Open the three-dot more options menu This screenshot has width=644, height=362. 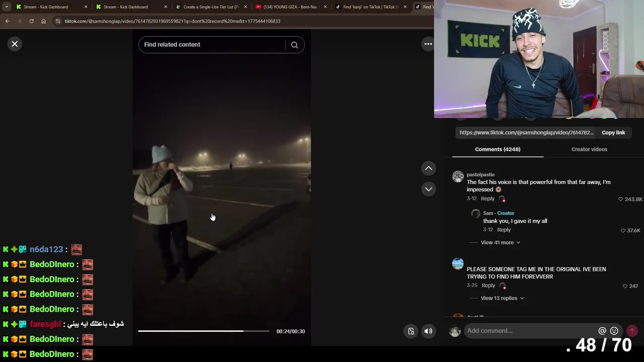(x=428, y=44)
